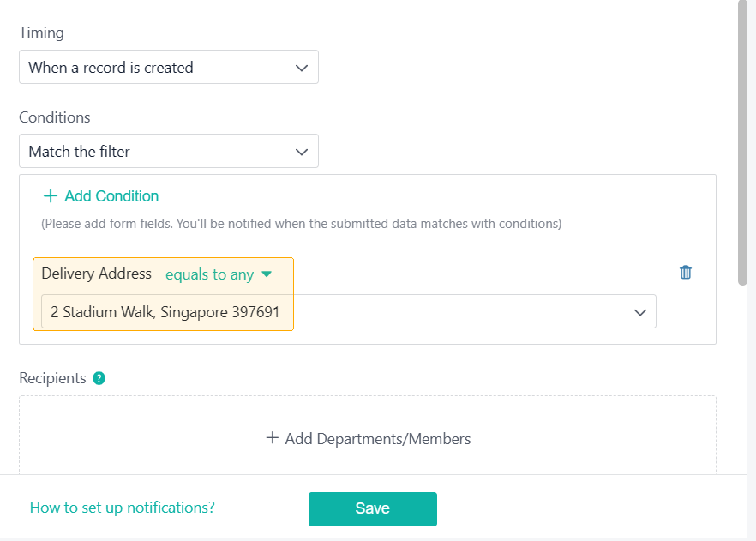The image size is (756, 541).
Task: Open the 'How to set up notifications?' link
Action: (x=122, y=507)
